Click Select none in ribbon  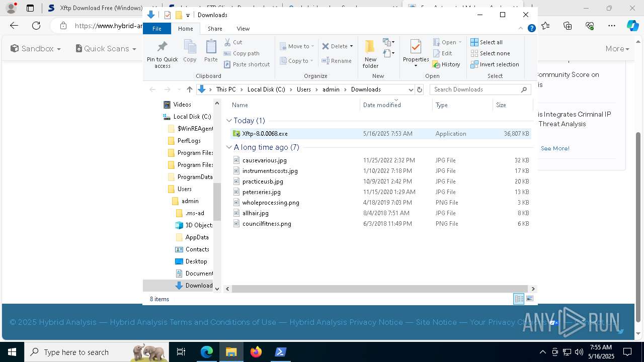click(x=490, y=53)
